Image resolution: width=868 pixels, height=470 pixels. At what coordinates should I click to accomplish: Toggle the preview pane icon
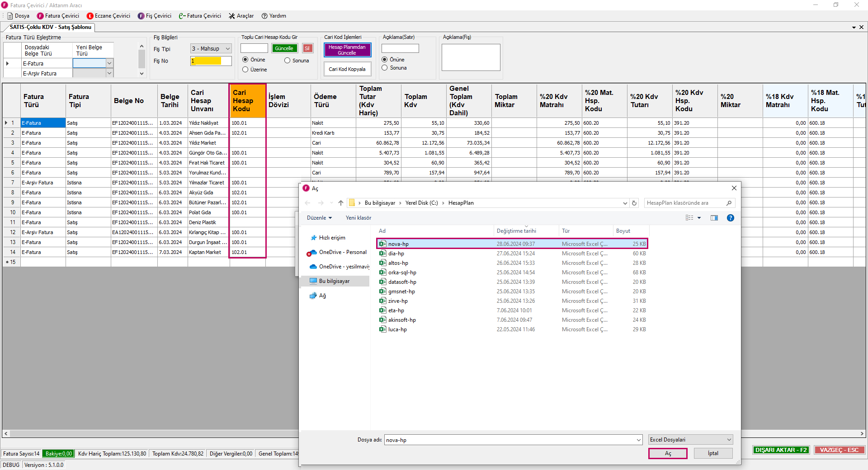tap(714, 218)
